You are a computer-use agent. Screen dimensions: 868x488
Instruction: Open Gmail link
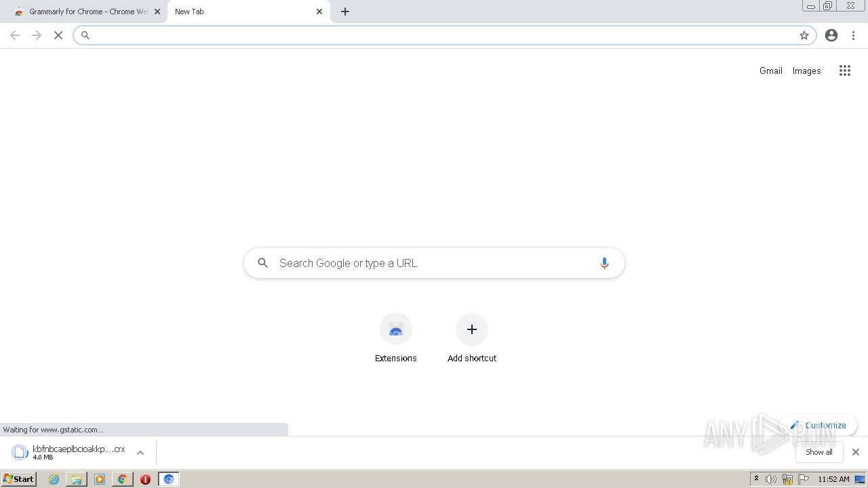pyautogui.click(x=771, y=70)
